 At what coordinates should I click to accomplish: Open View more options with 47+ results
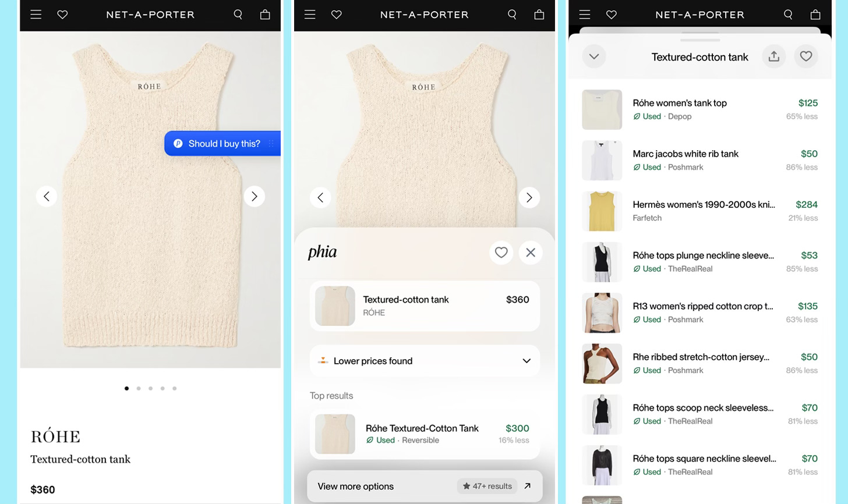coord(425,486)
